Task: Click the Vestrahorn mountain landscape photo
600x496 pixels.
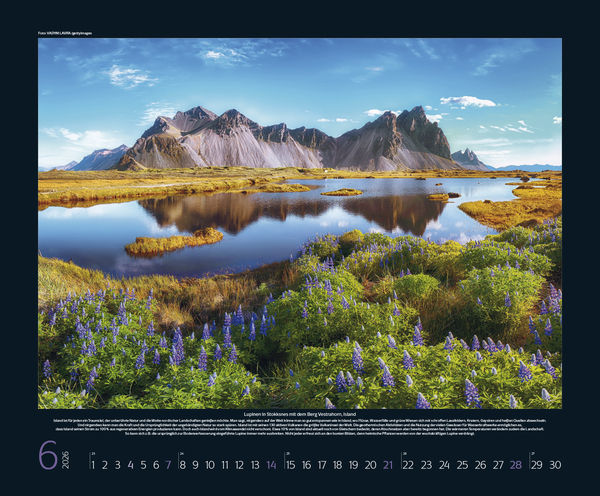Action: pos(300,222)
